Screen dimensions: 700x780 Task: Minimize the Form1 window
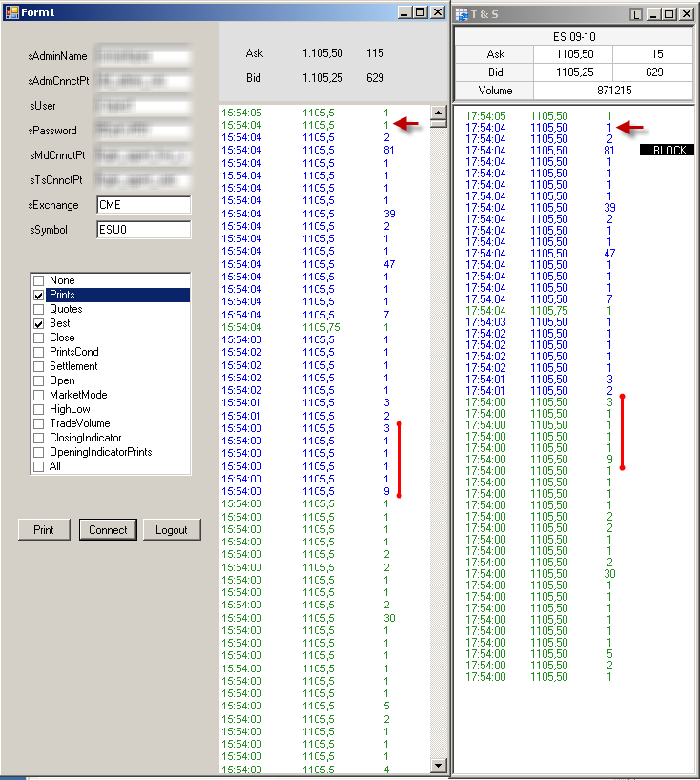coord(404,12)
